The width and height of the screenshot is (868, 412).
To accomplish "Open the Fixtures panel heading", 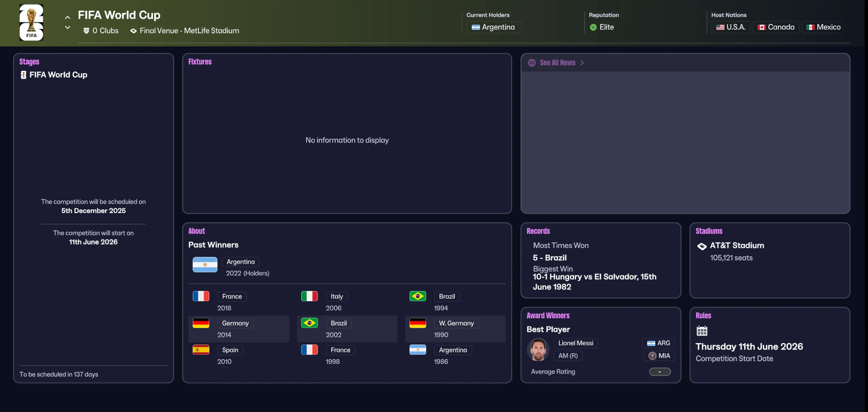I will [x=200, y=62].
